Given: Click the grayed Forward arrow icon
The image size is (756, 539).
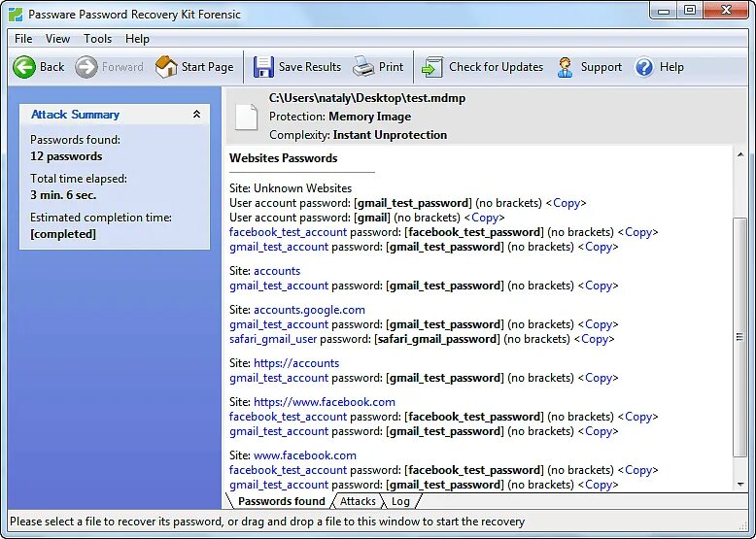Looking at the screenshot, I should pos(86,67).
